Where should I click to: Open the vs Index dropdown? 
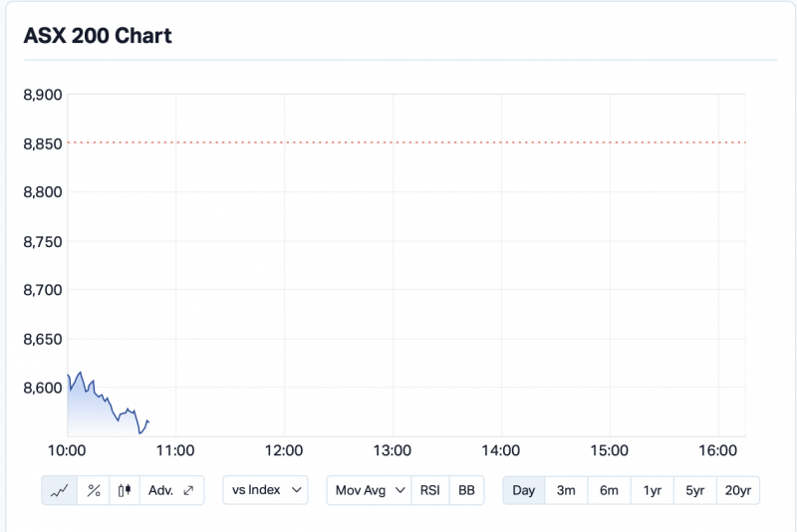pos(265,490)
